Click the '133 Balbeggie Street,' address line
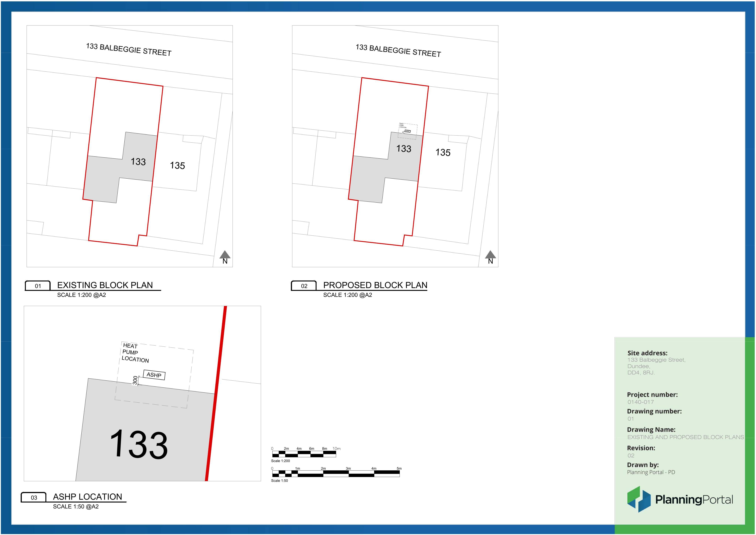 (x=656, y=360)
